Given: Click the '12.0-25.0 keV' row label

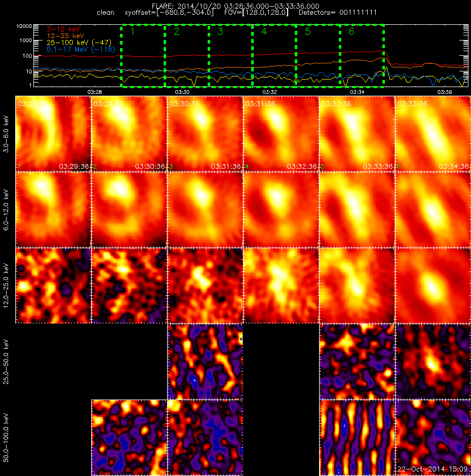Looking at the screenshot, I should (7, 286).
